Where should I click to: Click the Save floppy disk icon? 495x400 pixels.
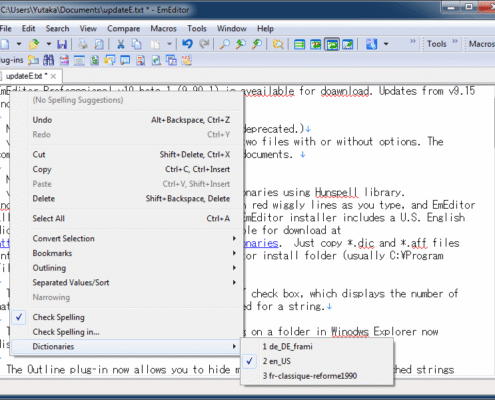62,44
